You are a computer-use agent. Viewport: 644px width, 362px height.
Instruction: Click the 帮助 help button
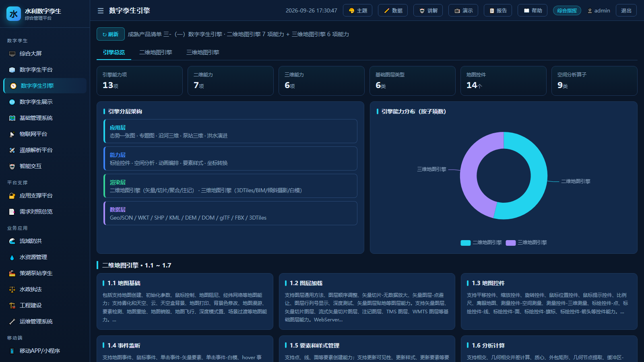tap(533, 10)
